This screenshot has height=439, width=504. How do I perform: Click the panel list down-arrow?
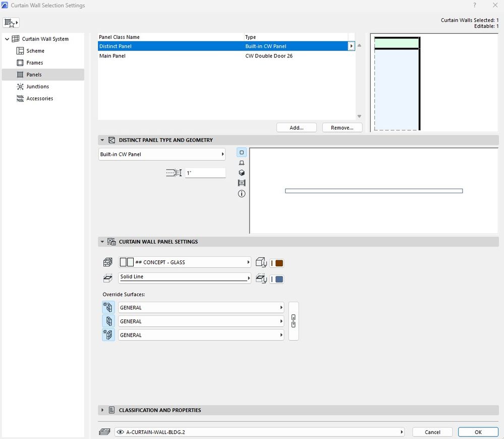[359, 117]
